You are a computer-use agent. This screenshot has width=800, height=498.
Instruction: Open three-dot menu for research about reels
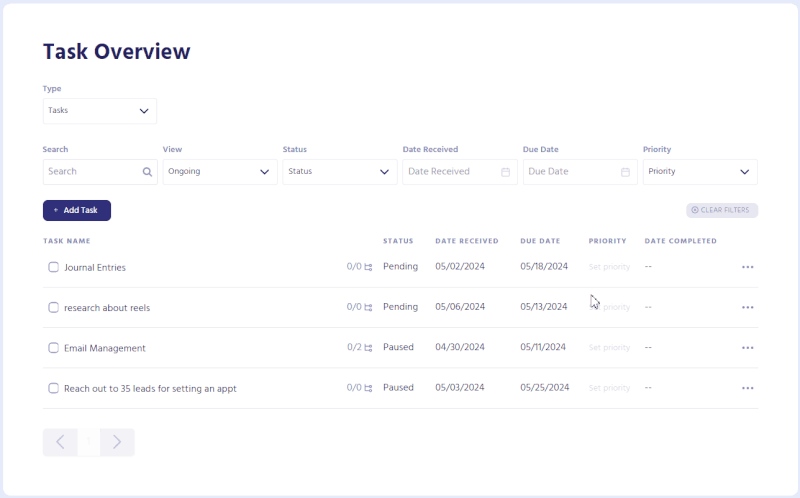(747, 308)
